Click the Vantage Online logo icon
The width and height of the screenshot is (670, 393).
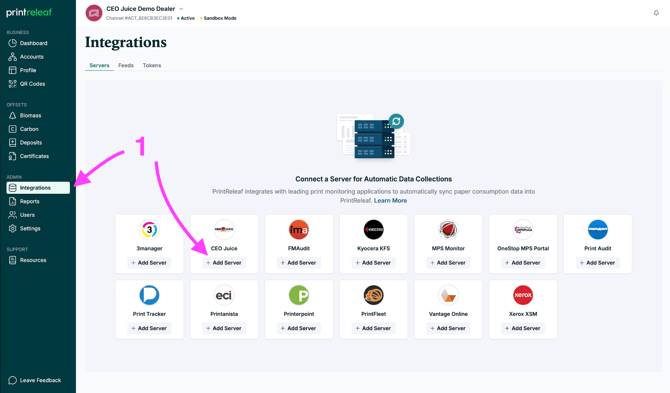coord(448,295)
